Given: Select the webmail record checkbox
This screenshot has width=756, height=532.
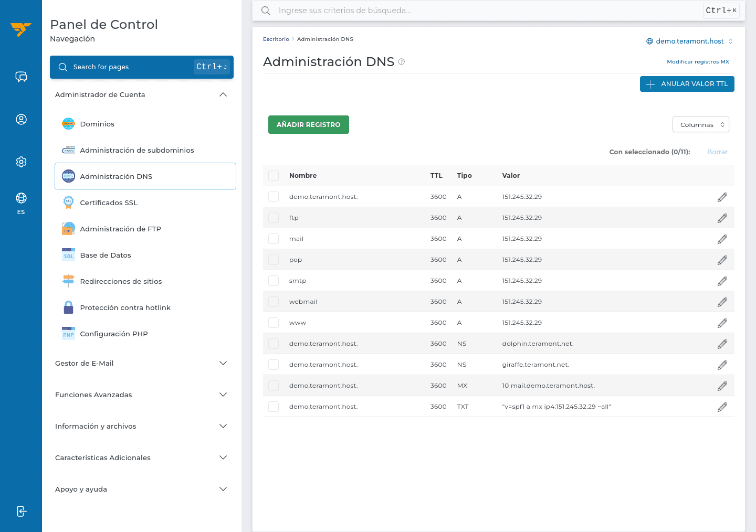Looking at the screenshot, I should coord(274,302).
